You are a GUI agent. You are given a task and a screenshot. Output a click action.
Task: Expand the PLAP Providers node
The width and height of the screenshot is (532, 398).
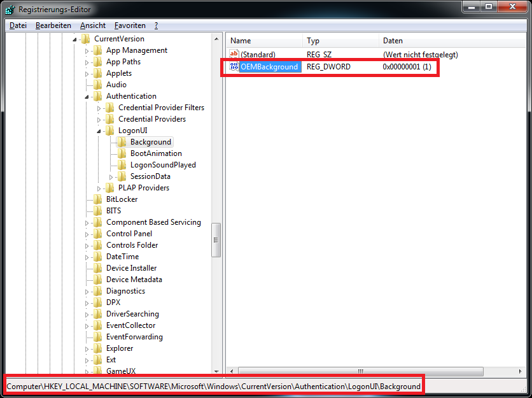point(99,188)
